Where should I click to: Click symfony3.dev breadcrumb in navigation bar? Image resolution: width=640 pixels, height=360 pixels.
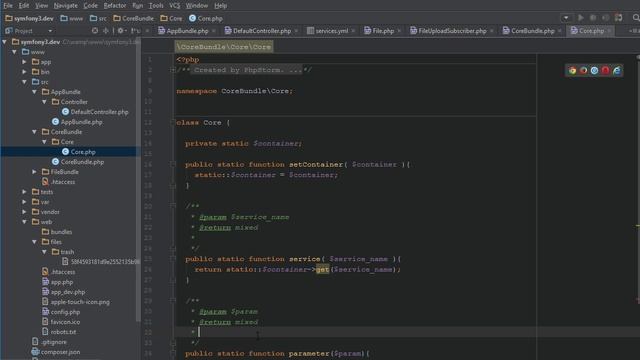click(29, 18)
